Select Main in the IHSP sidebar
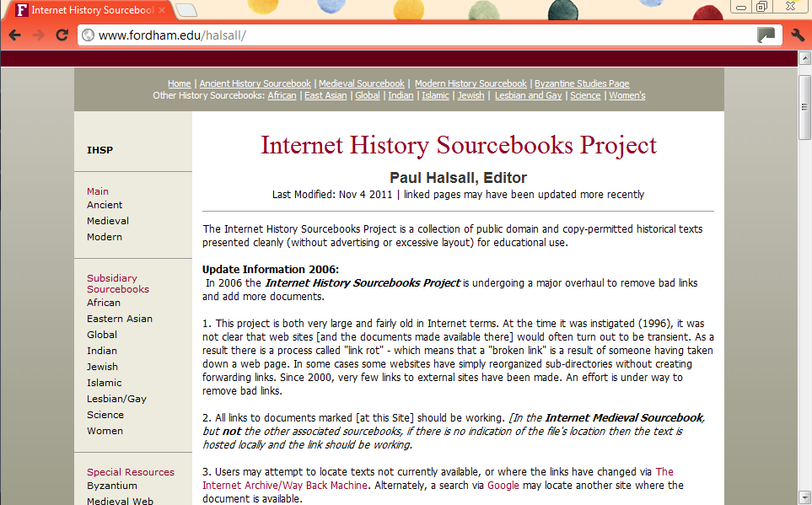The width and height of the screenshot is (812, 505). (x=97, y=191)
